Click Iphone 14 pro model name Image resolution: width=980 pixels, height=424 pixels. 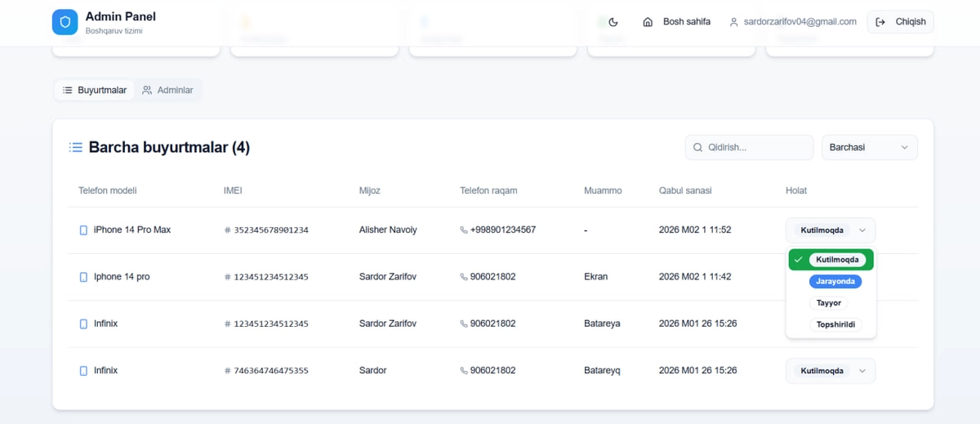[x=122, y=277]
